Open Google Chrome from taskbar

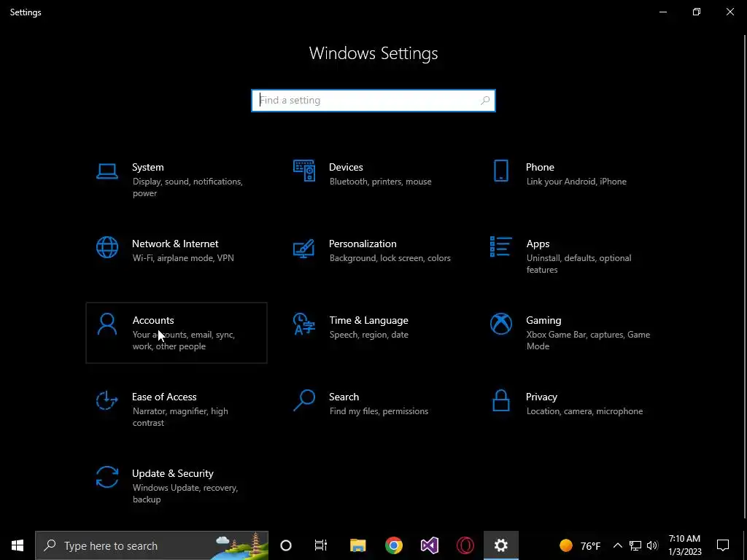click(394, 545)
